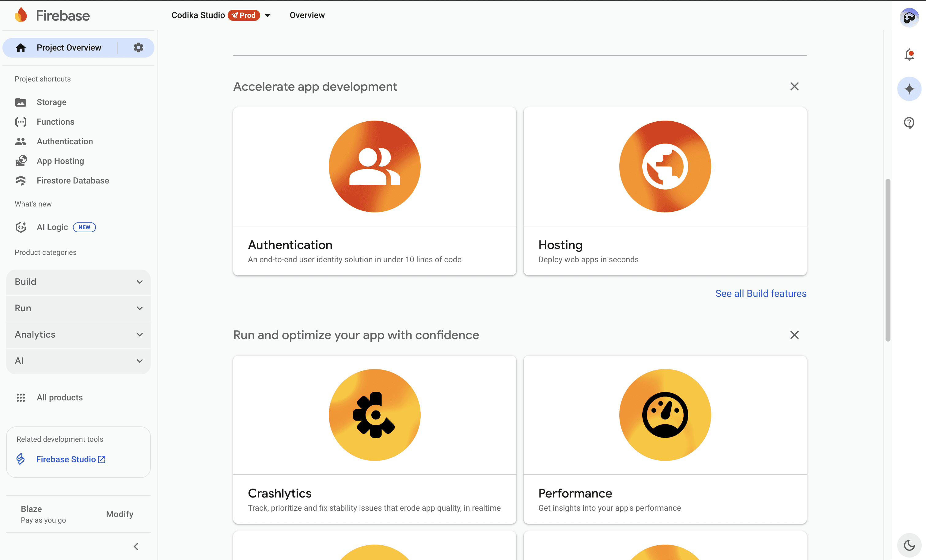Click the Authentication people icon in sidebar
926x560 pixels.
21,141
